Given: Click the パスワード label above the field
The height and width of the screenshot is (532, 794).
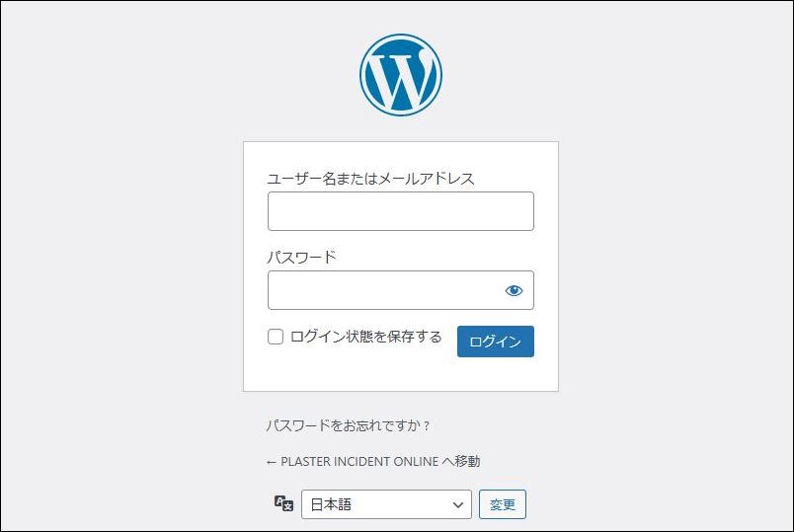Looking at the screenshot, I should click(x=301, y=258).
